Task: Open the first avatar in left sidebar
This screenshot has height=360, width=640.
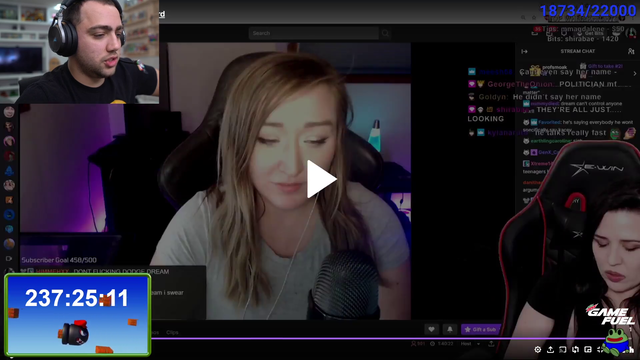Action: [9, 111]
